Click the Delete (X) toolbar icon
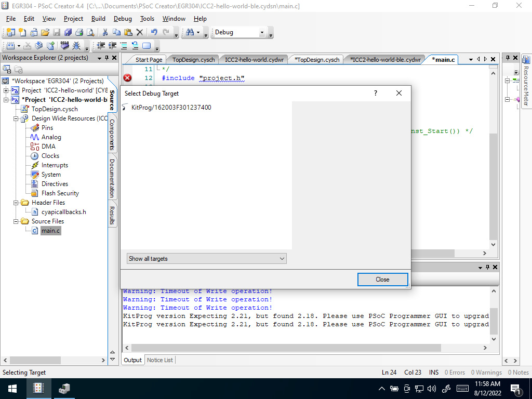 pyautogui.click(x=139, y=32)
